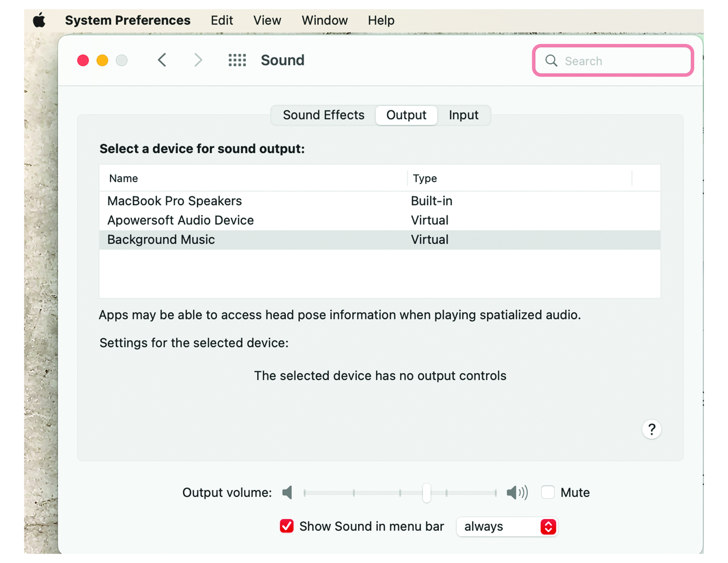Click the forward navigation arrow
Viewport: 728px width, 563px height.
coord(198,60)
